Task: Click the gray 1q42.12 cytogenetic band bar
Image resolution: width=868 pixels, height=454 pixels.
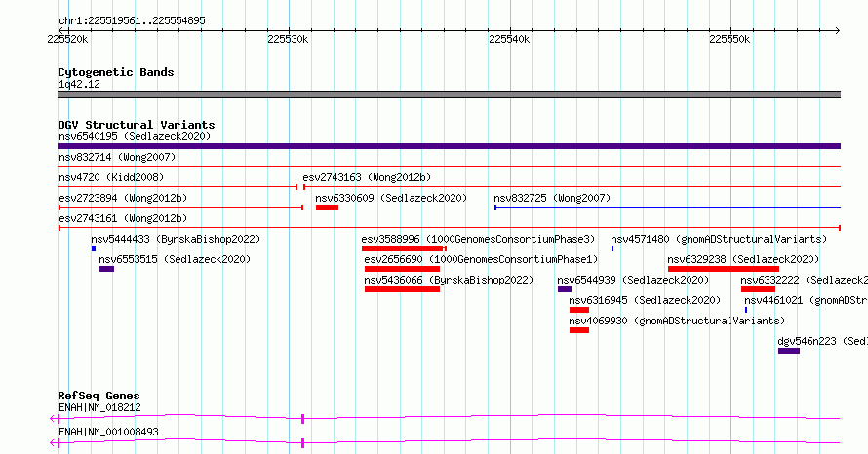Action: 449,95
